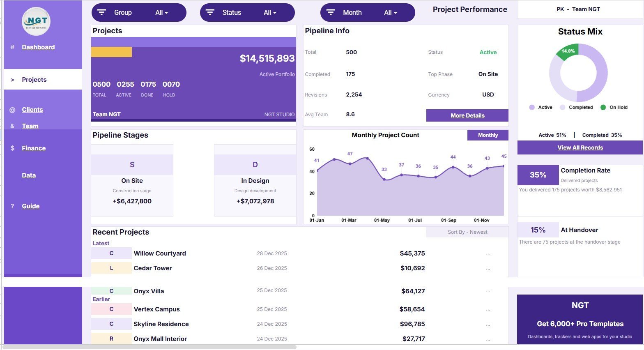This screenshot has height=350, width=644.
Task: Click the More Details button
Action: pyautogui.click(x=467, y=115)
